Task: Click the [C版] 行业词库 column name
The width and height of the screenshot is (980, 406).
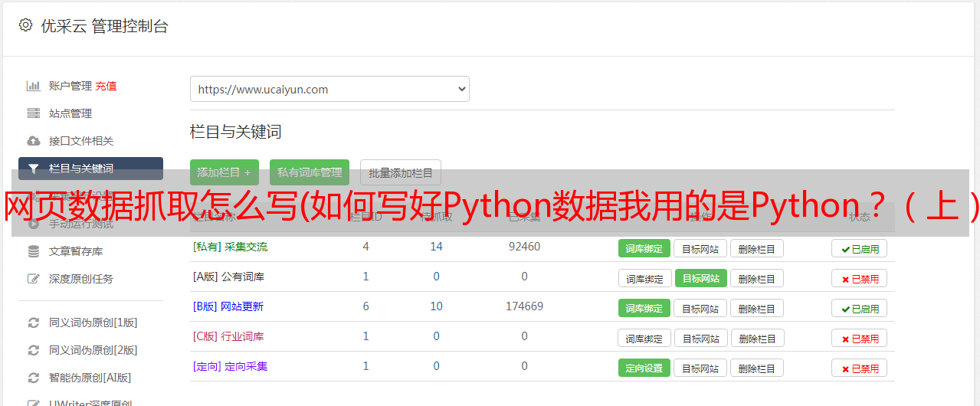Action: pyautogui.click(x=228, y=336)
